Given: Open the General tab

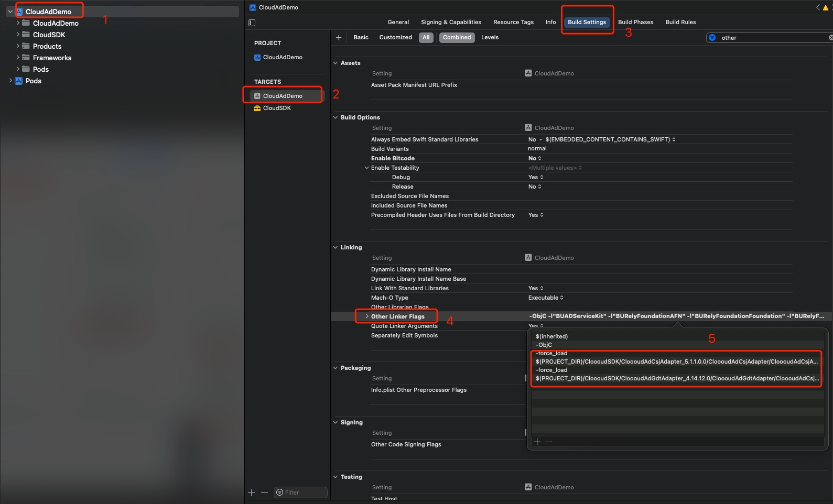Looking at the screenshot, I should [398, 22].
